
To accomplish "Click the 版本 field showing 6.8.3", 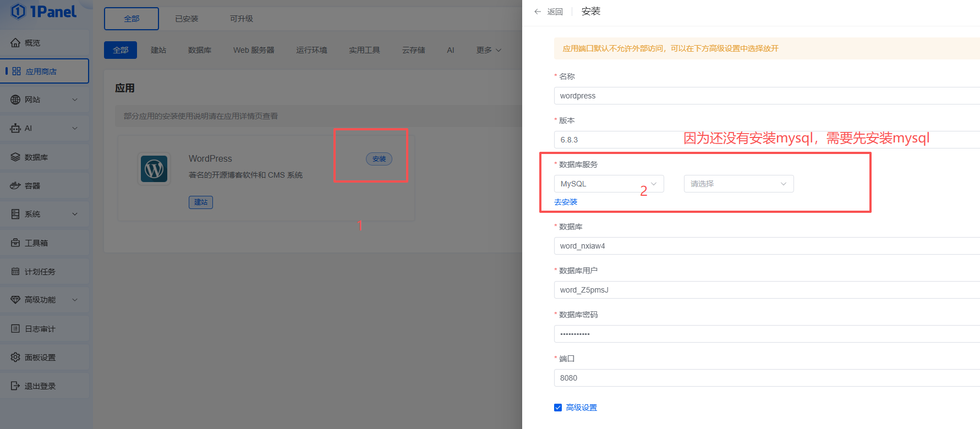I will coord(767,140).
